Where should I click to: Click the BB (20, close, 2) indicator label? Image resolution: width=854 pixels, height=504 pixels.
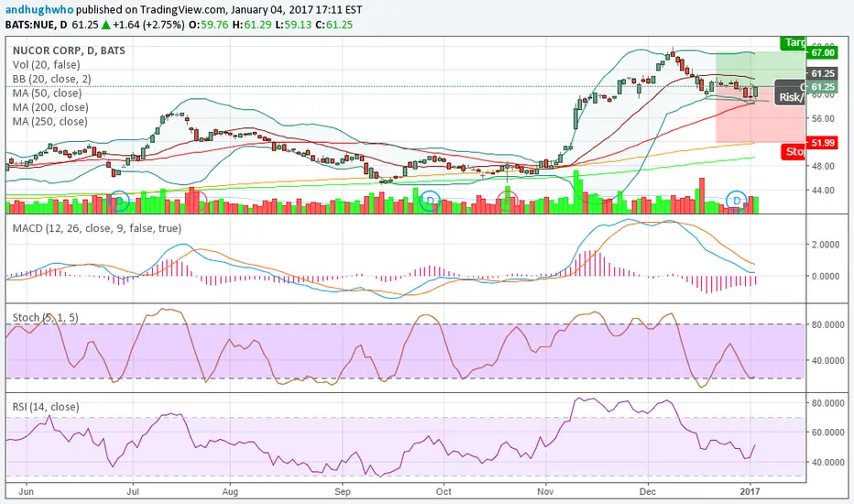coord(51,79)
